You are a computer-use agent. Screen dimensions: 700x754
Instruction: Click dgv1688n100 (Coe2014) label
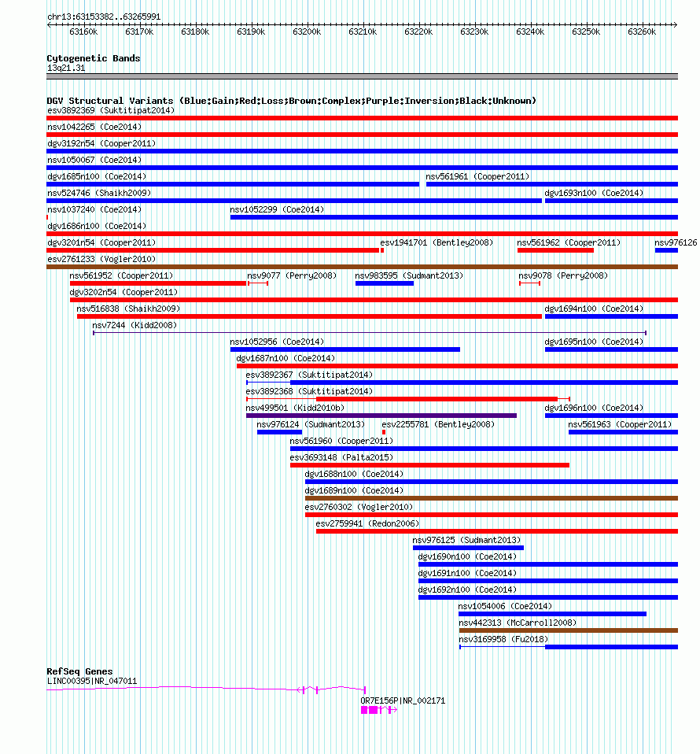click(x=354, y=474)
